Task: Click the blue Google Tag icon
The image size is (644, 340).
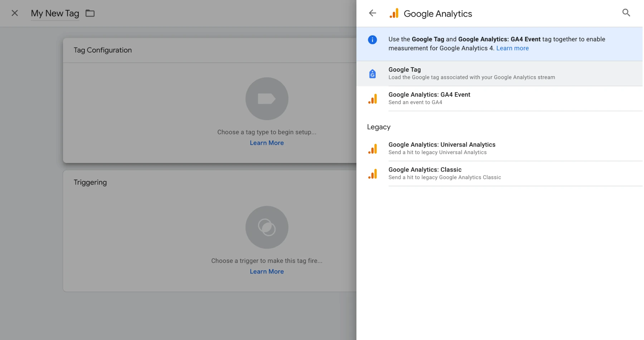Action: coord(372,74)
